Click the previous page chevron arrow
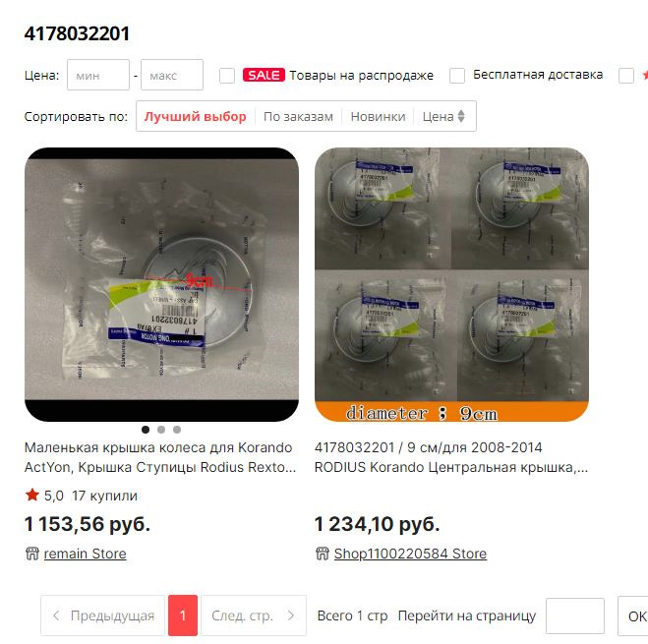The image size is (648, 644). (x=56, y=615)
